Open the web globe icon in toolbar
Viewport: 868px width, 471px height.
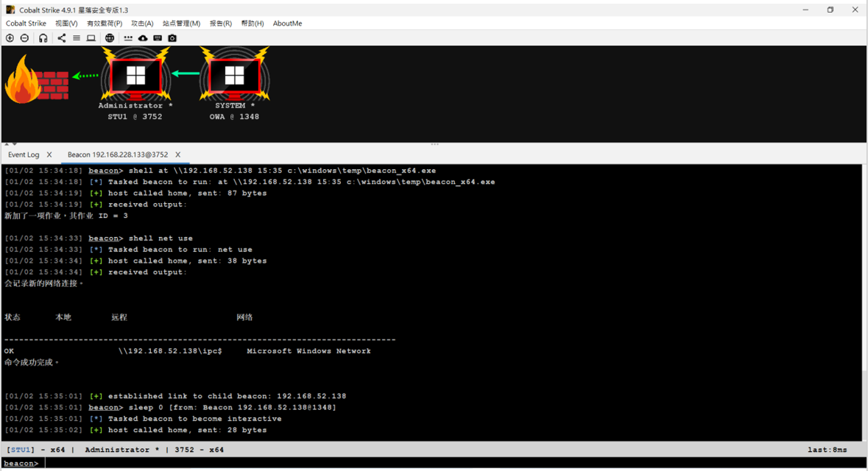tap(110, 38)
